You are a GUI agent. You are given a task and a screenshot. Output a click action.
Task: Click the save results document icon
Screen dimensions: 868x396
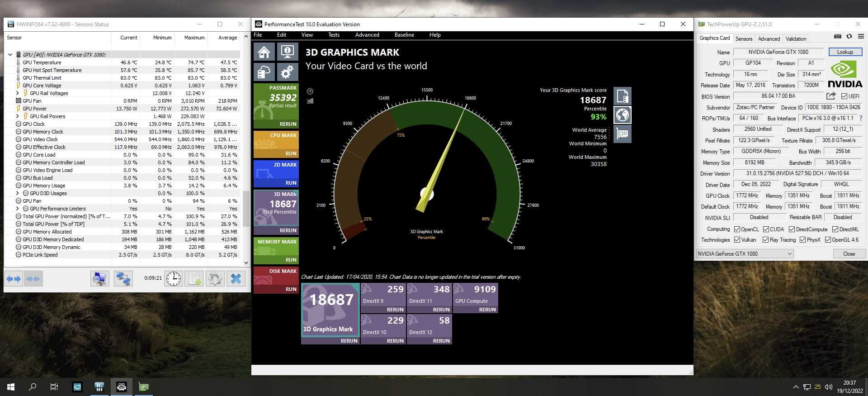click(x=623, y=96)
